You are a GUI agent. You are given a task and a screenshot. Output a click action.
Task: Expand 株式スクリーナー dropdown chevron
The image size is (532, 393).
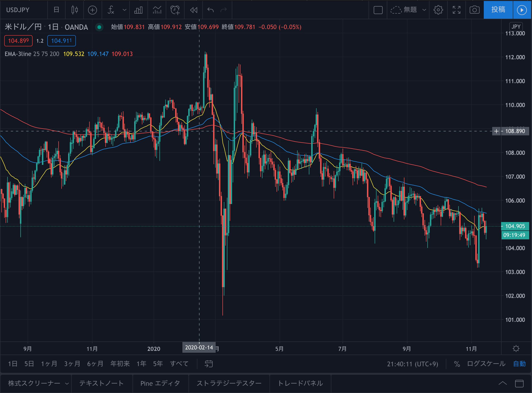(x=67, y=383)
